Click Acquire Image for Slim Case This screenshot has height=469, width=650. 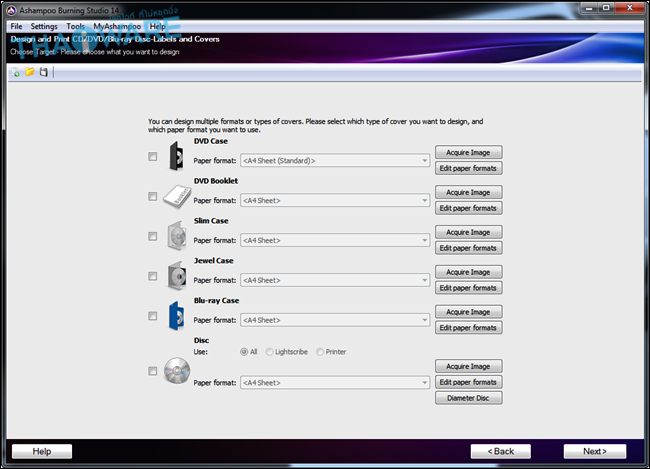(468, 232)
